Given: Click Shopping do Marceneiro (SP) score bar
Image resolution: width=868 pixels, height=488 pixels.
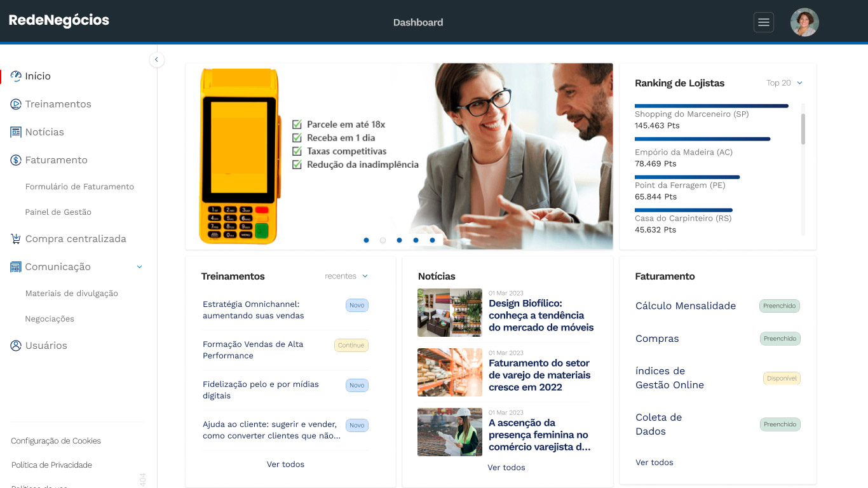Looking at the screenshot, I should coord(712,106).
